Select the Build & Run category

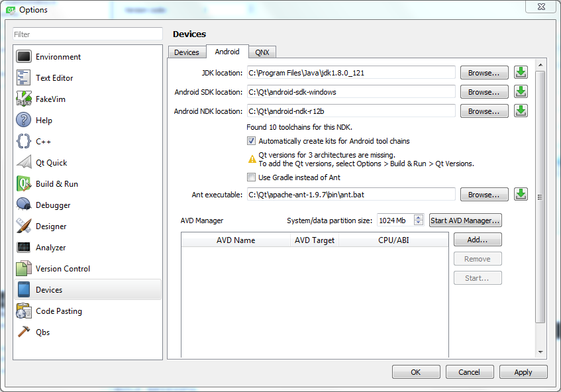[x=87, y=184]
